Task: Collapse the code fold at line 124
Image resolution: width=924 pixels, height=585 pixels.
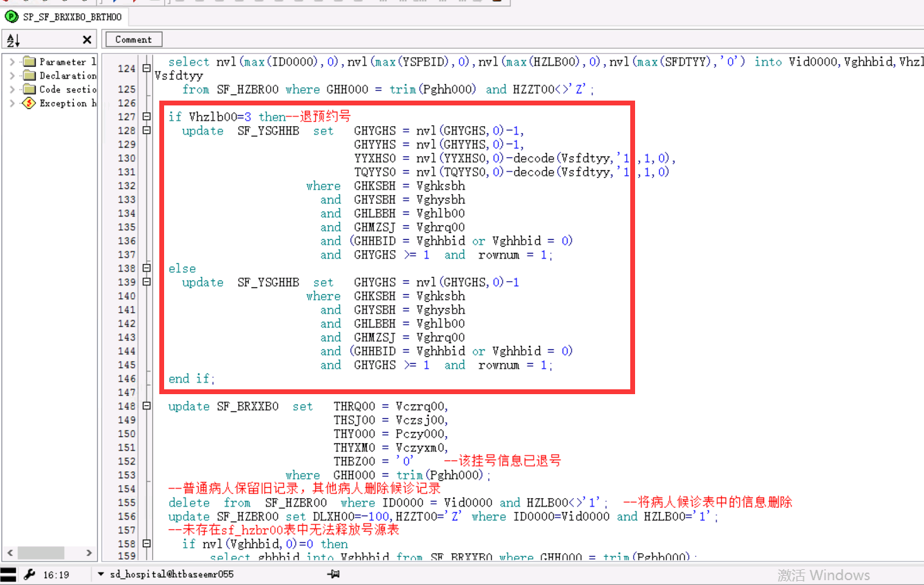Action: 146,68
